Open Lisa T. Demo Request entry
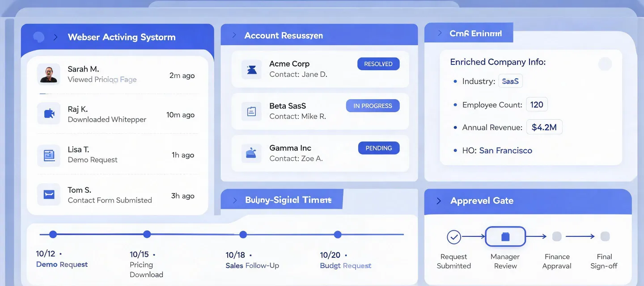This screenshot has width=644, height=286. [x=118, y=155]
